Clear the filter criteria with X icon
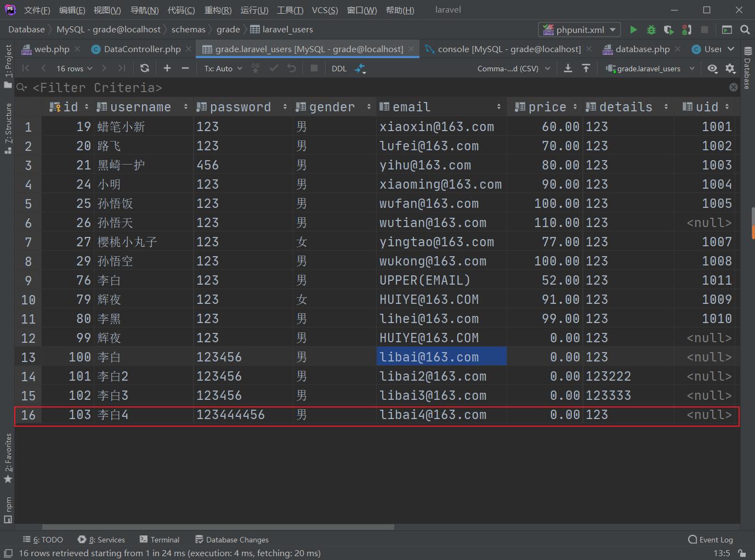Image resolution: width=755 pixels, height=560 pixels. pyautogui.click(x=734, y=87)
